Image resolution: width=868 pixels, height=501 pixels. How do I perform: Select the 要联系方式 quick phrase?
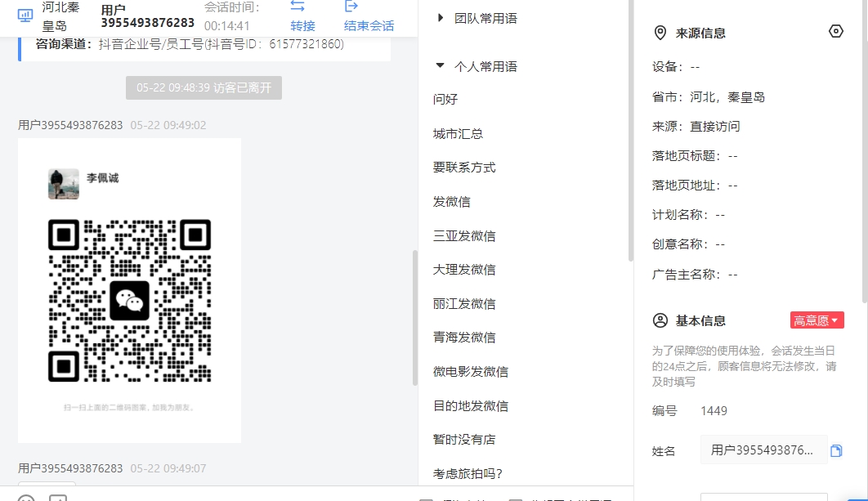coord(464,168)
